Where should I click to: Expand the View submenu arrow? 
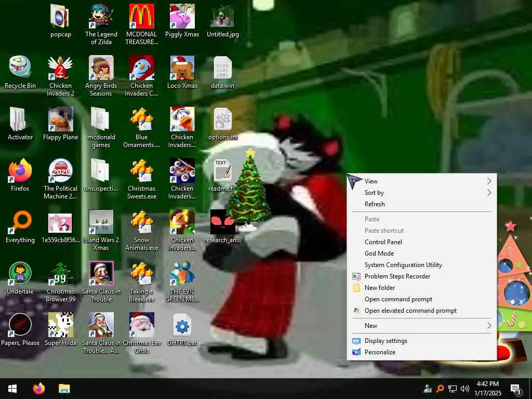pyautogui.click(x=489, y=181)
